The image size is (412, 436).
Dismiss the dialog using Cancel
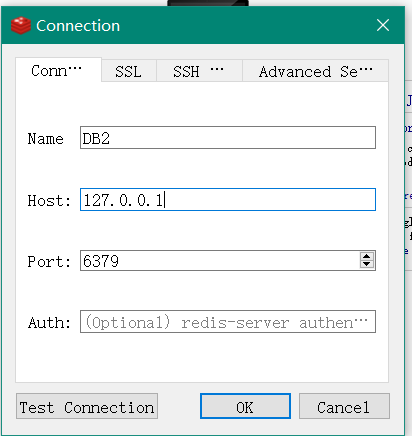344,406
